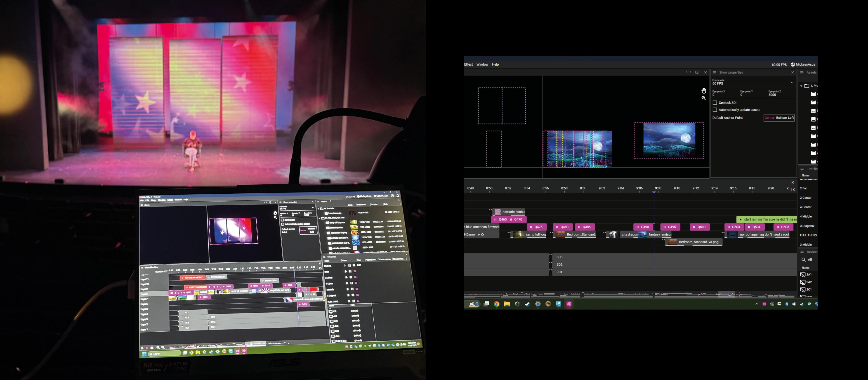Collapse the first assets folder tree arrow

coord(801,86)
